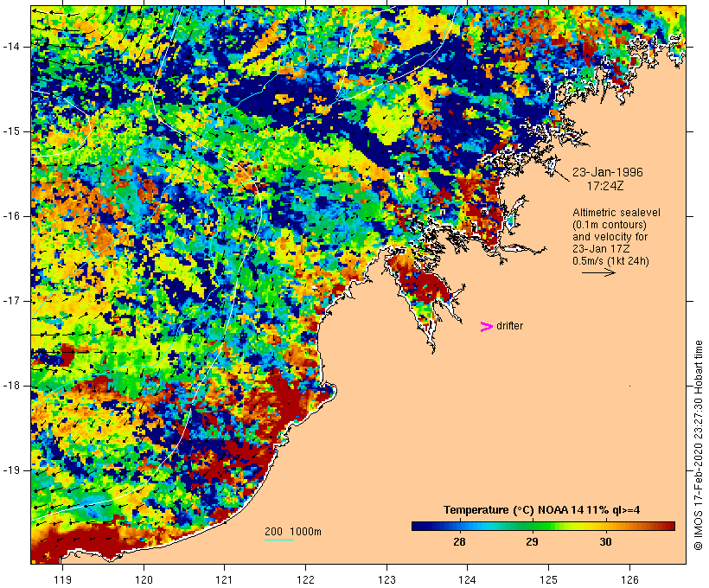Click the '200 1000m' depth legend text

292,531
